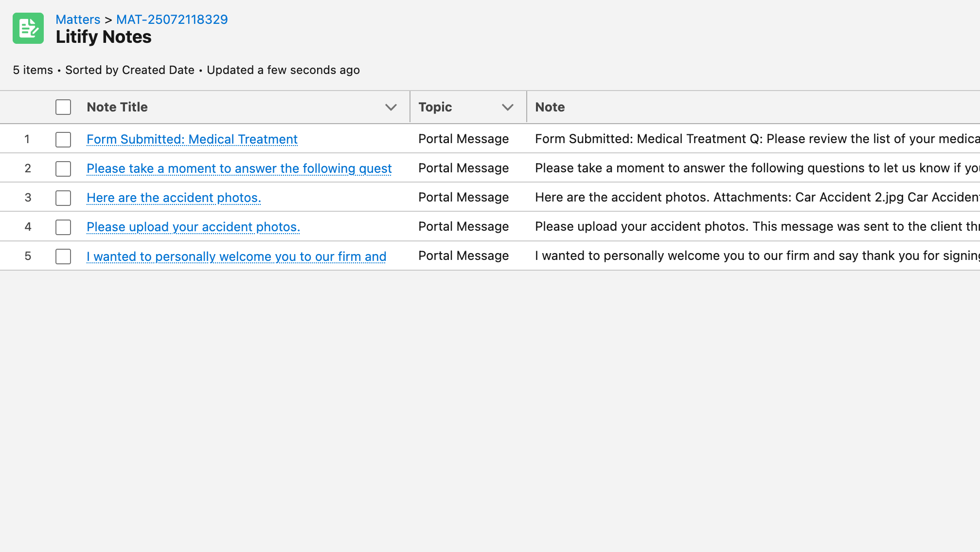This screenshot has width=980, height=552.
Task: Select all notes via header checkbox
Action: click(x=63, y=107)
